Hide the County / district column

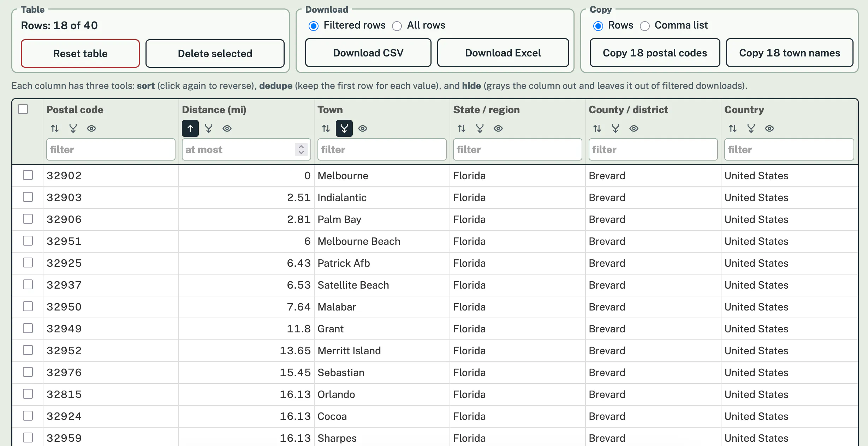pos(634,128)
